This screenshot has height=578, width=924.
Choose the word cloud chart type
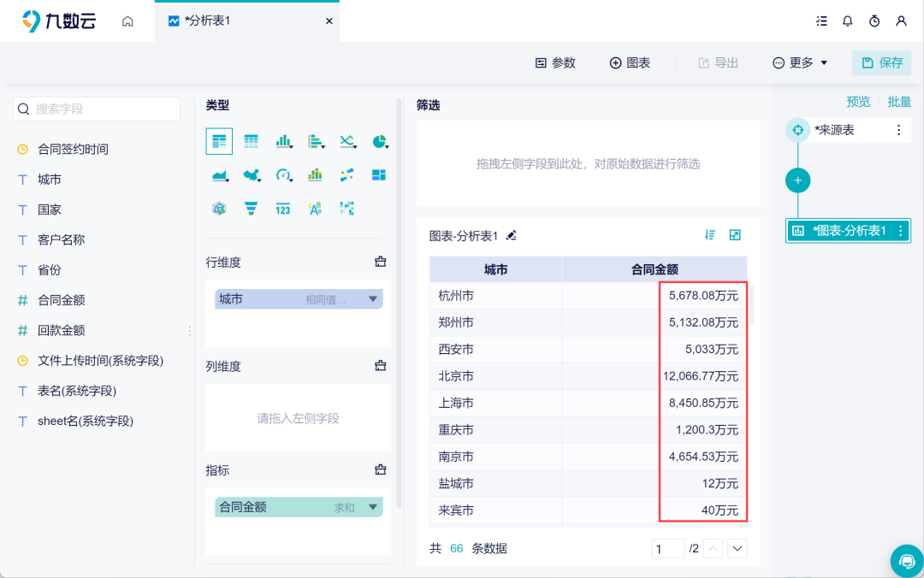click(315, 208)
